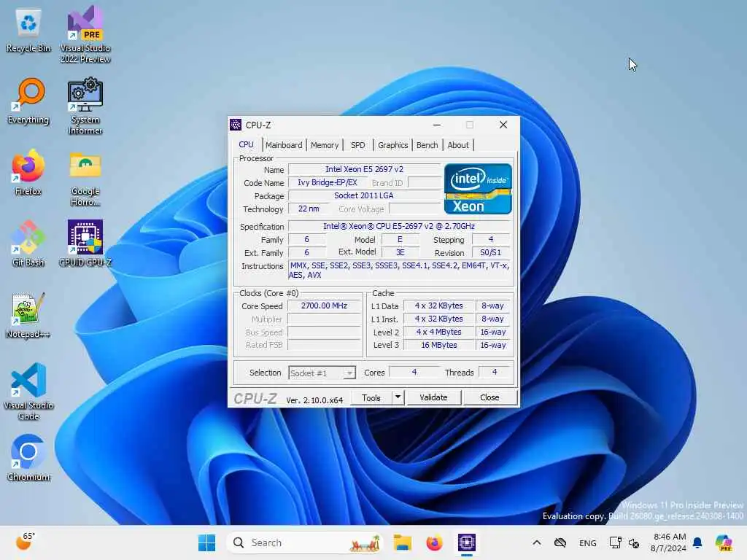This screenshot has width=747, height=560.
Task: Close the CPU-Z window with X
Action: coord(503,125)
